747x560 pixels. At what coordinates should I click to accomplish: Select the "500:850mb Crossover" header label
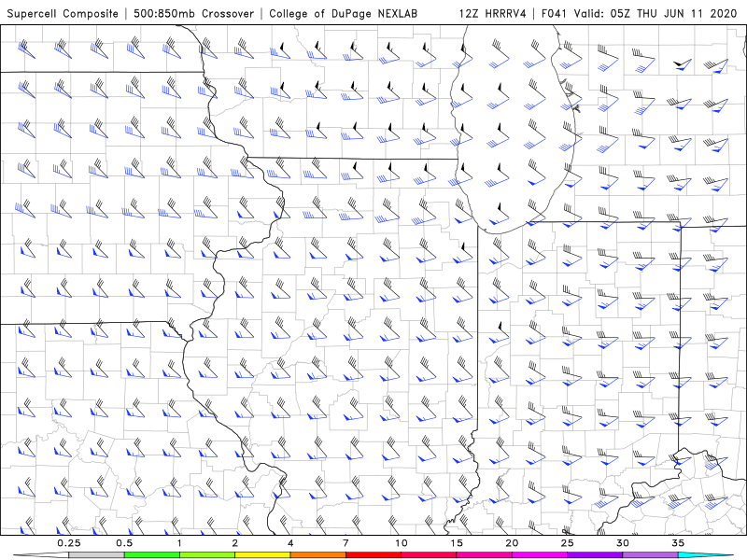(x=194, y=14)
